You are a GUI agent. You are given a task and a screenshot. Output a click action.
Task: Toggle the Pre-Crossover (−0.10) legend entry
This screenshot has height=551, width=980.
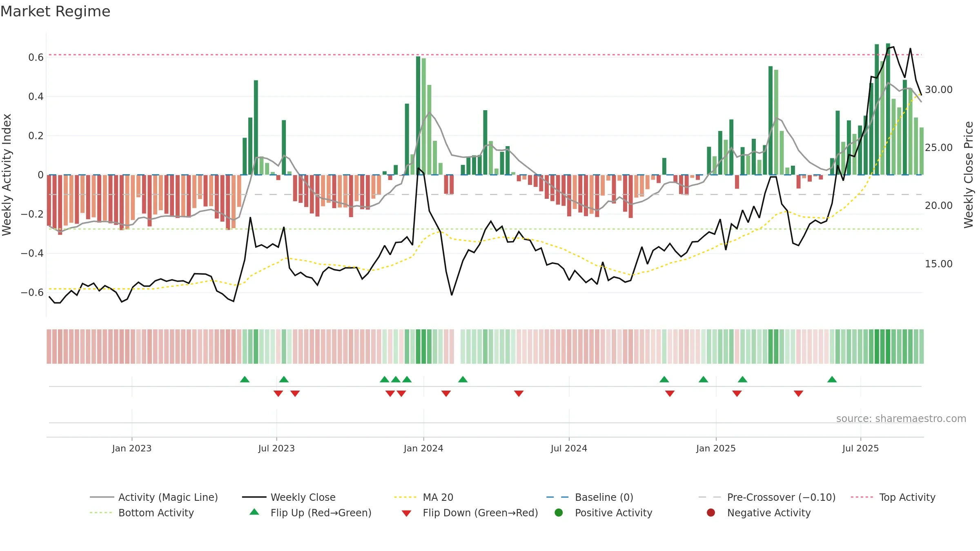767,497
